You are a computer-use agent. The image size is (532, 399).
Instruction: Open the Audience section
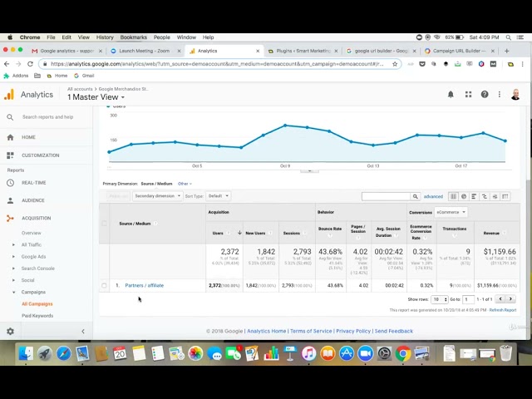(33, 200)
